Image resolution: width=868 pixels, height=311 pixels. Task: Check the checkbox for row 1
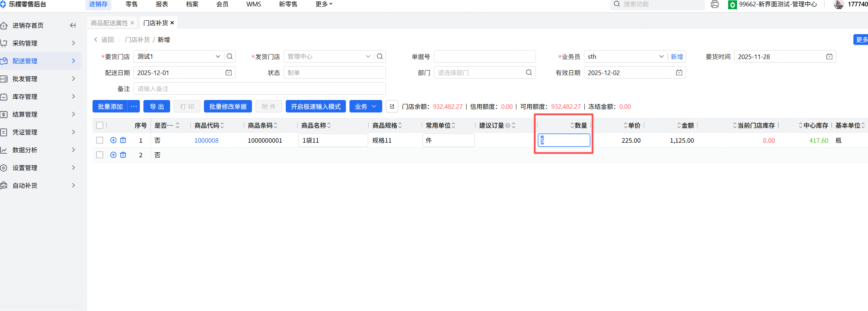pos(100,140)
